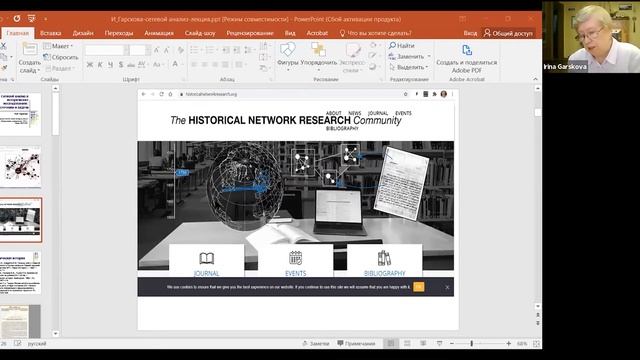Decrease font size with smaller A icon

click(167, 50)
